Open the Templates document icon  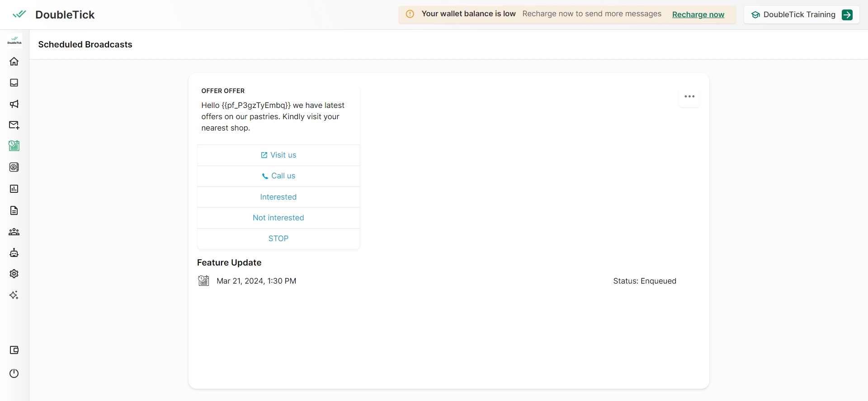[x=14, y=210]
